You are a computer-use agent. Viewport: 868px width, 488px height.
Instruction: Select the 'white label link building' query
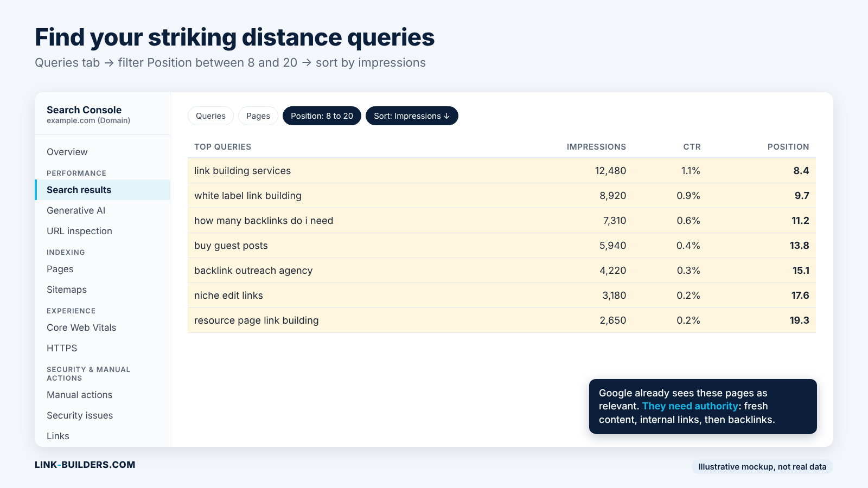pyautogui.click(x=502, y=196)
